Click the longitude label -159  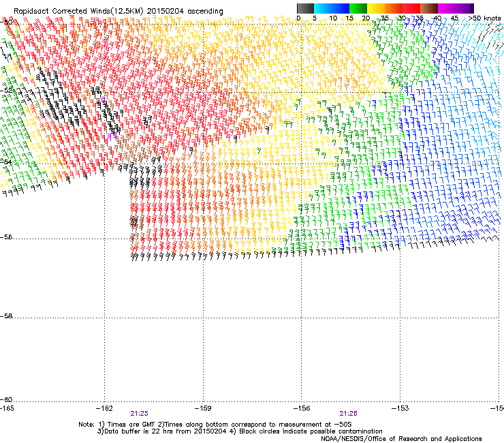[x=203, y=408]
